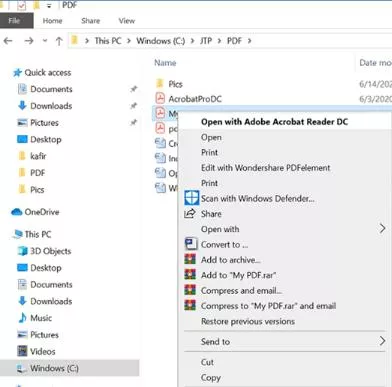Click checkmark icon in title bar toolbar
The image size is (392, 387).
(x=22, y=5)
